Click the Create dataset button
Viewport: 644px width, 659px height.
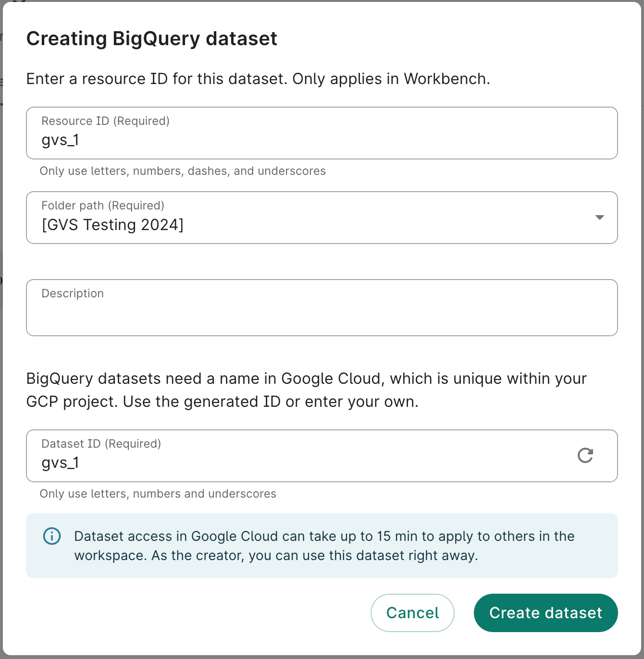click(x=545, y=613)
